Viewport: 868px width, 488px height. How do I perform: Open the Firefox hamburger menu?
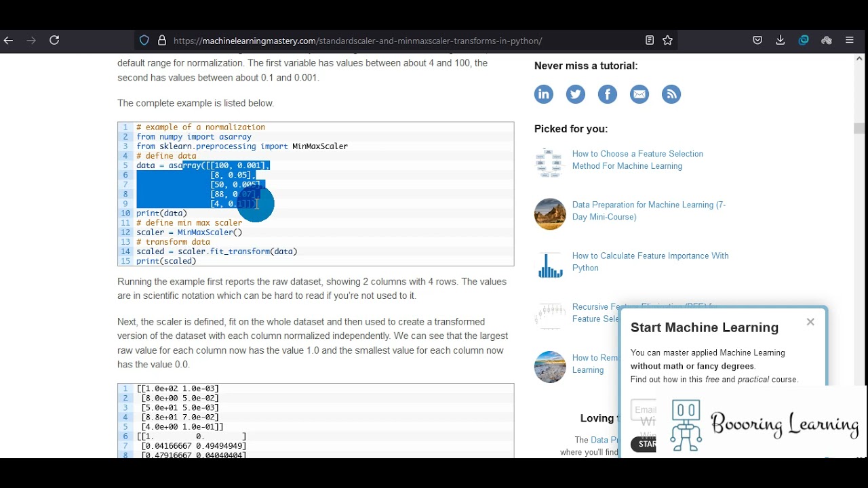click(x=849, y=41)
